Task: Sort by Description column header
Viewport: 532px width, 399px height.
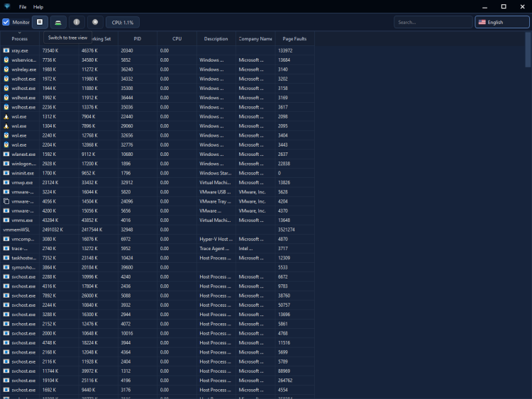Action: coord(216,39)
